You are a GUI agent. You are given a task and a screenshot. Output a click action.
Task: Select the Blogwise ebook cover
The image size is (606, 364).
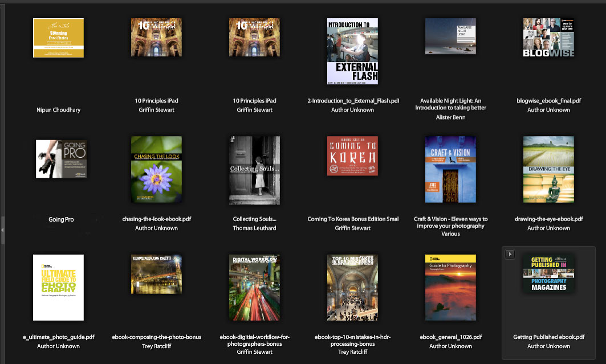tap(548, 38)
